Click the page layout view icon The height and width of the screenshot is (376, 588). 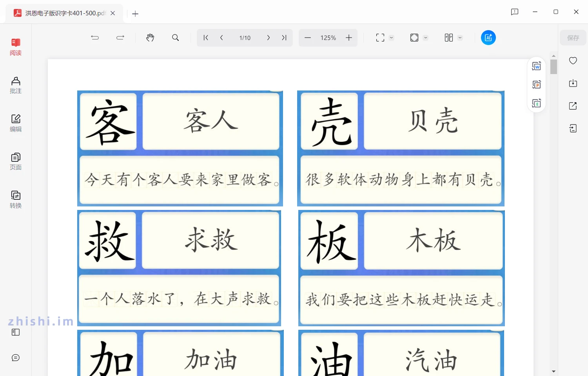(449, 38)
